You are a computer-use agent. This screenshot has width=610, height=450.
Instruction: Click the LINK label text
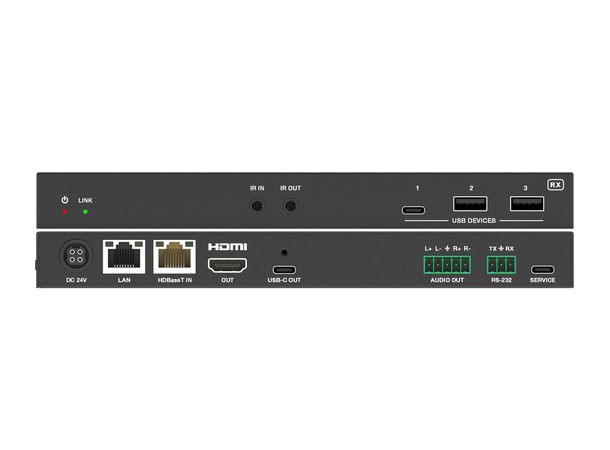click(x=85, y=200)
